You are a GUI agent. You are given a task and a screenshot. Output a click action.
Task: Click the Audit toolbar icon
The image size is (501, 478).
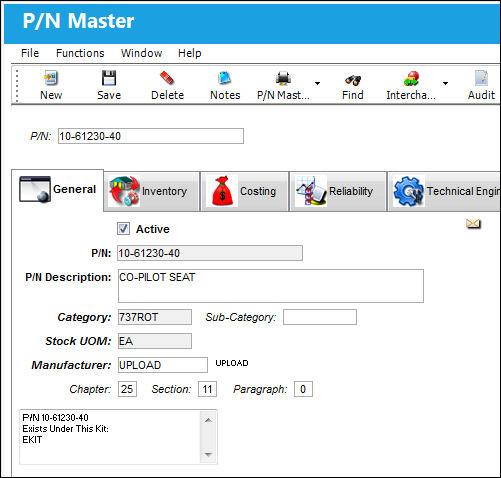point(481,78)
